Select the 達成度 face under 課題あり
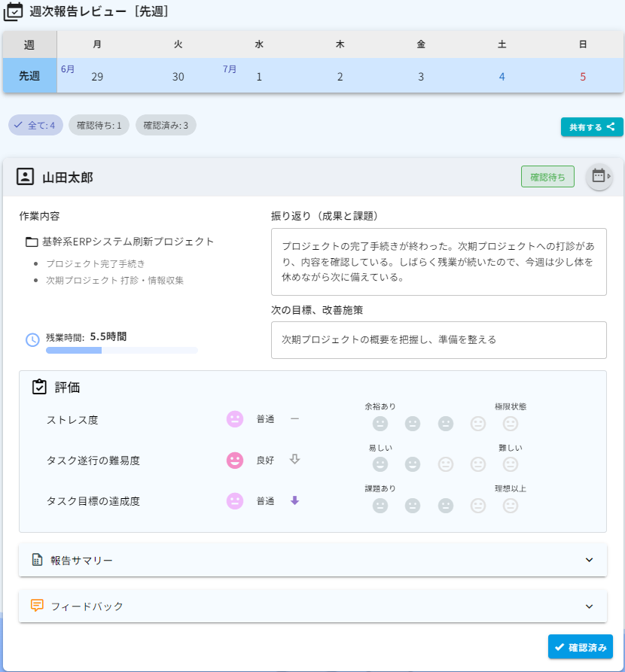This screenshot has height=672, width=625. tap(380, 506)
